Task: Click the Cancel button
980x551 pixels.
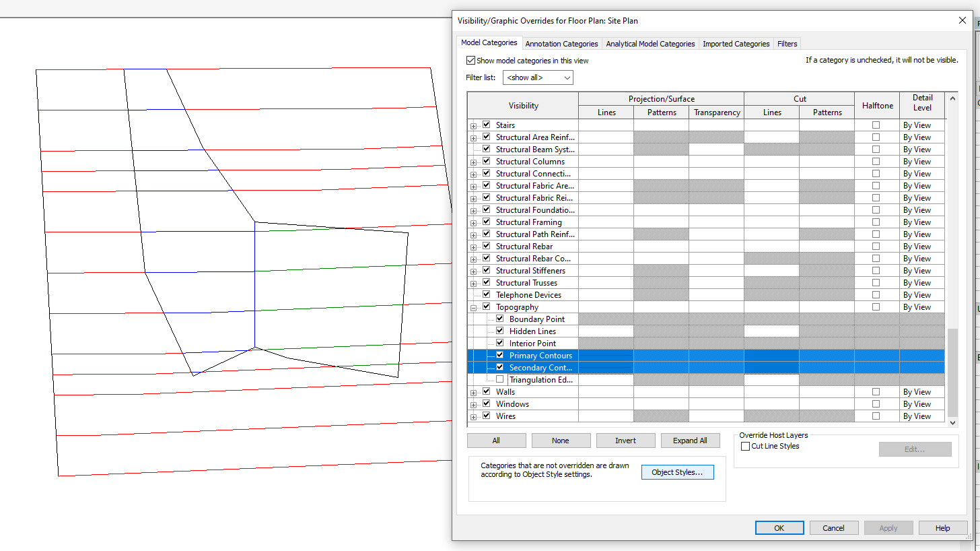Action: pyautogui.click(x=834, y=528)
